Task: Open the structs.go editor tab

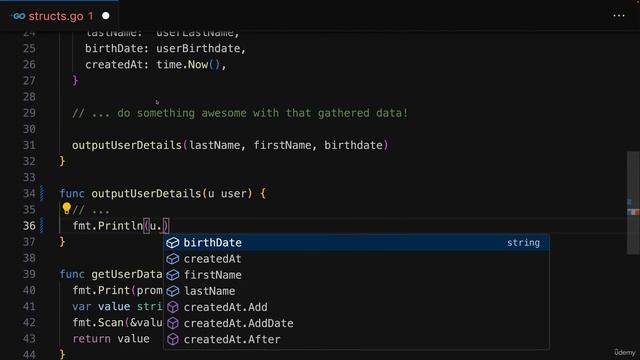Action: (60, 16)
